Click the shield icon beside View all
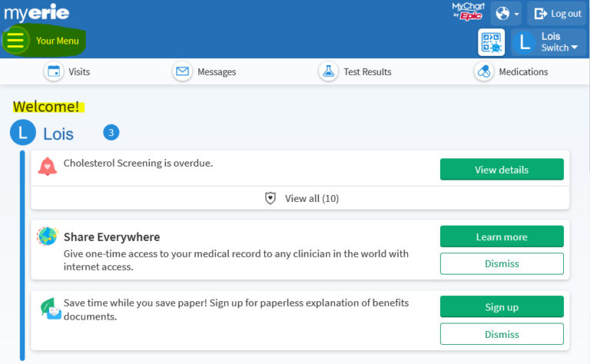 point(270,198)
